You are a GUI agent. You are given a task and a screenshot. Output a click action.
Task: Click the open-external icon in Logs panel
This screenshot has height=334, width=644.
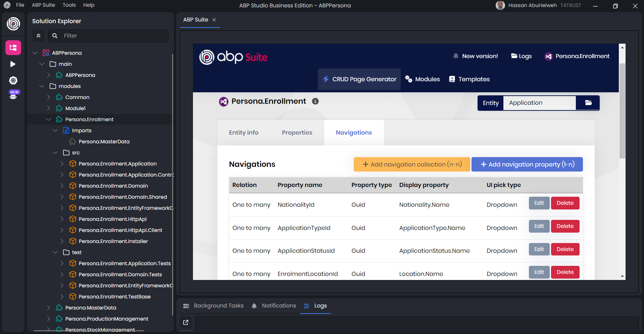pyautogui.click(x=186, y=323)
